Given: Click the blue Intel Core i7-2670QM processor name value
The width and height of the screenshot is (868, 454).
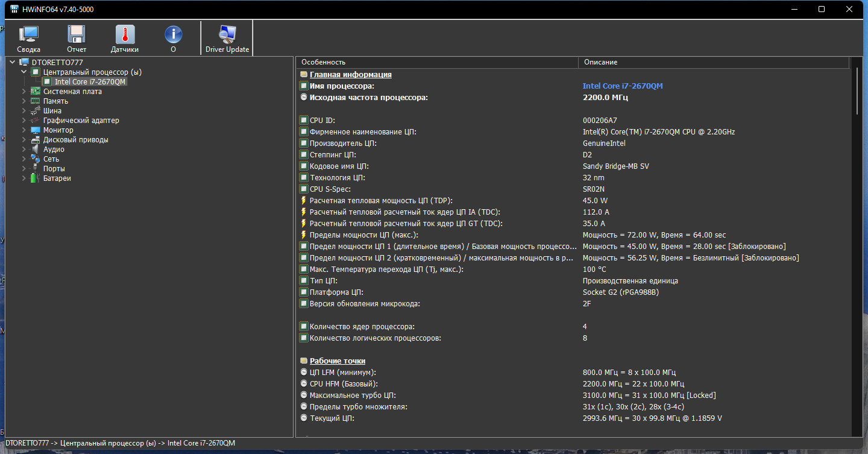Looking at the screenshot, I should pos(623,86).
